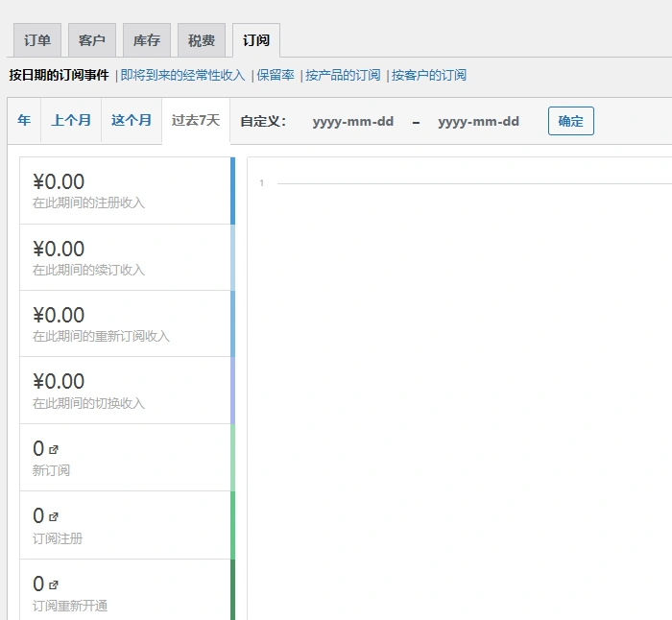Image resolution: width=672 pixels, height=620 pixels.
Task: Click the custom start date field
Action: coord(353,122)
